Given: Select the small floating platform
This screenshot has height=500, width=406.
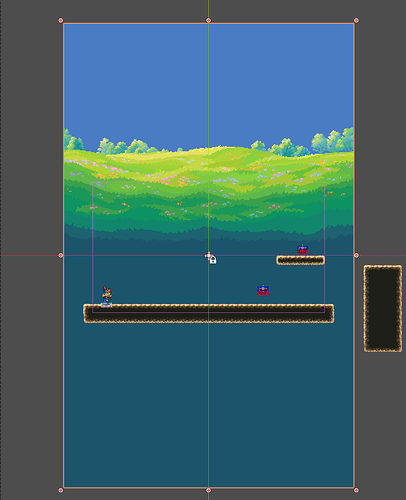Looking at the screenshot, I should coord(301,260).
